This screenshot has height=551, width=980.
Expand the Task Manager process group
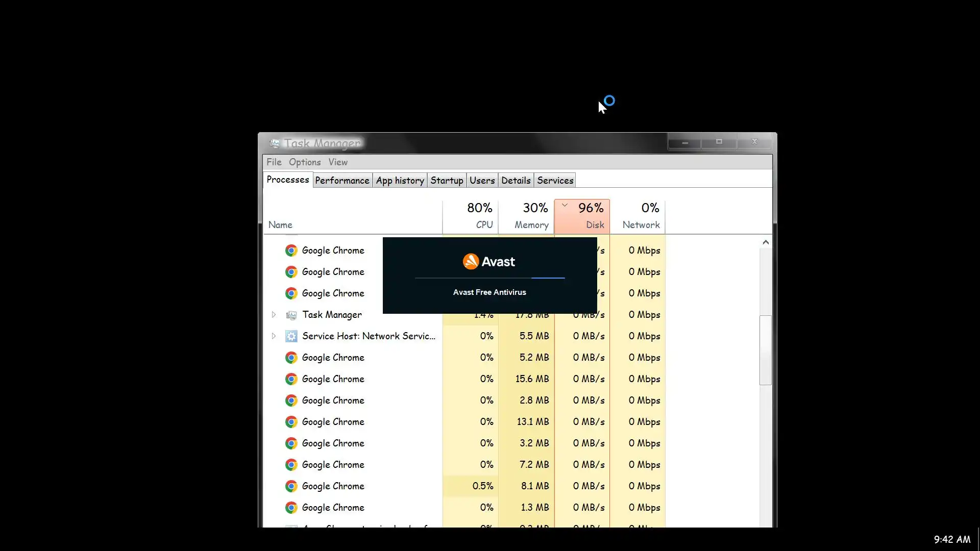coord(274,315)
